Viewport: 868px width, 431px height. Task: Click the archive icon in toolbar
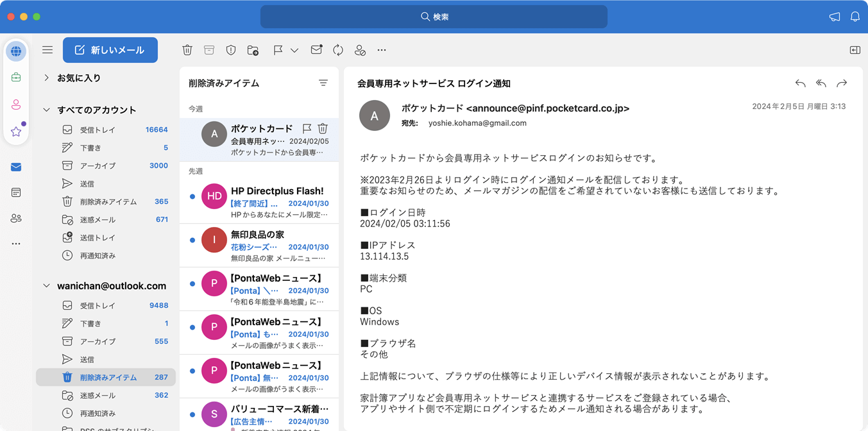209,50
